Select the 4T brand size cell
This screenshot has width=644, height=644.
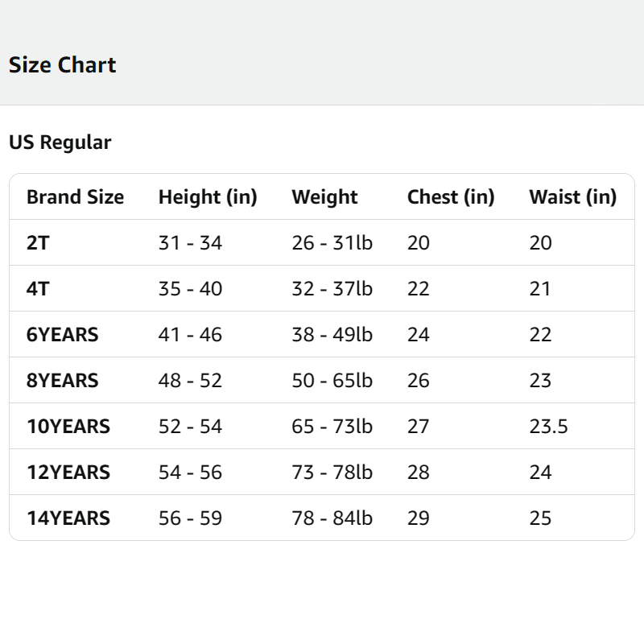click(x=38, y=288)
